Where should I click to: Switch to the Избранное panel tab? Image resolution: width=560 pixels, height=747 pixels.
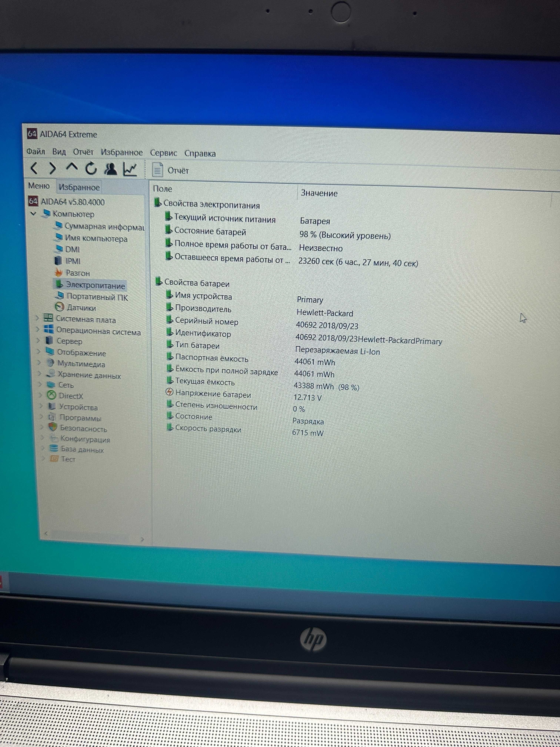coord(79,187)
